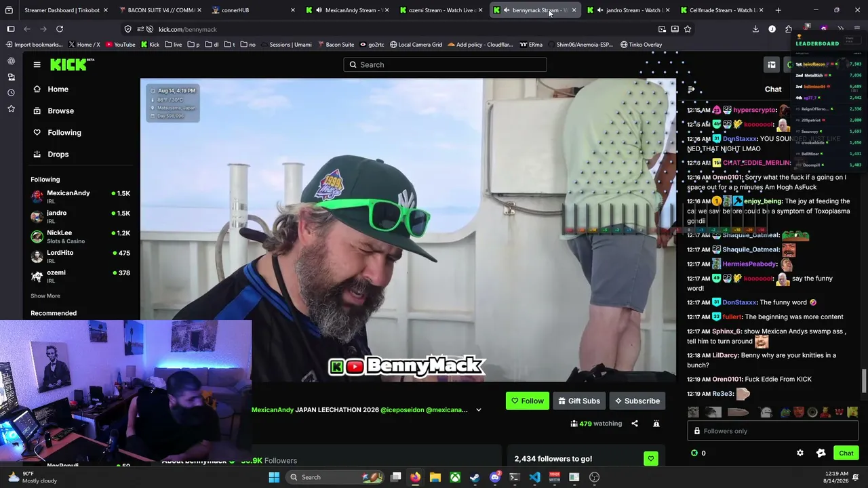The height and width of the screenshot is (488, 868).
Task: Open the chat emote picker icon
Action: click(x=821, y=453)
